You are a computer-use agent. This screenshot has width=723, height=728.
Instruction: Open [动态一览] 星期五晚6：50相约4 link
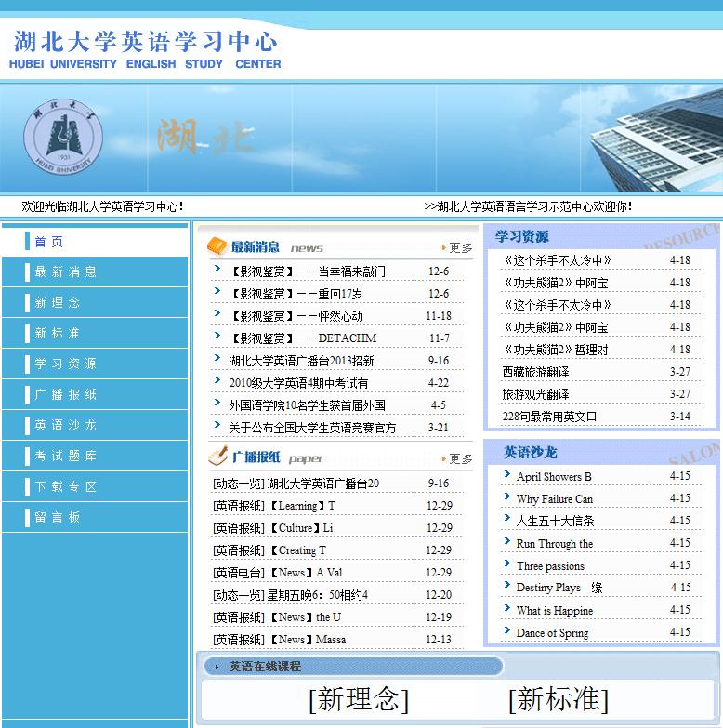pos(291,595)
